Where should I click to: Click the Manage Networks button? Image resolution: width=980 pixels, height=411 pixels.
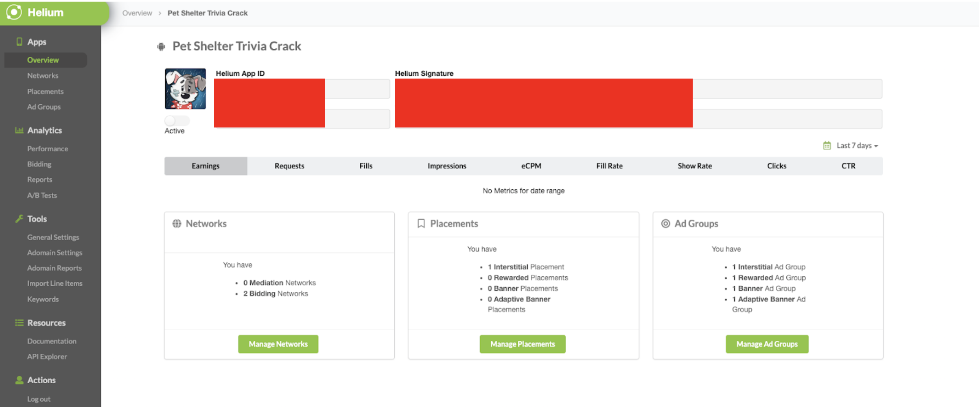278,344
